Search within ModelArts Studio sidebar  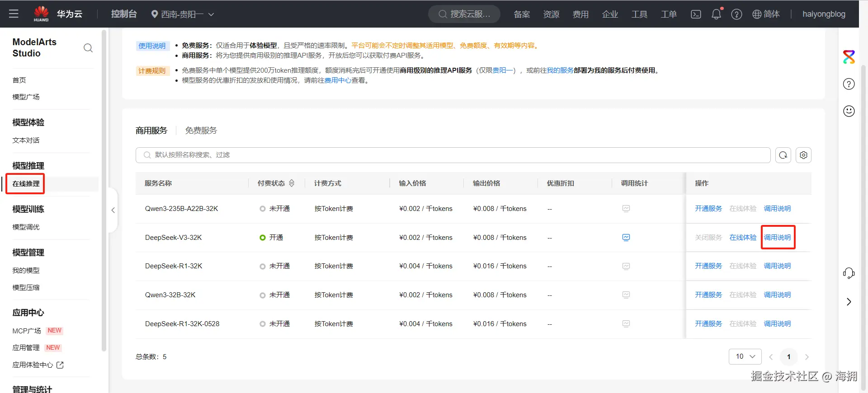(88, 48)
